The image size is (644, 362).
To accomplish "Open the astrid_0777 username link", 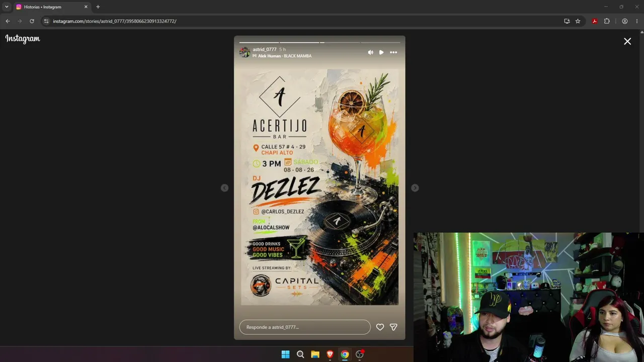I will [x=265, y=49].
